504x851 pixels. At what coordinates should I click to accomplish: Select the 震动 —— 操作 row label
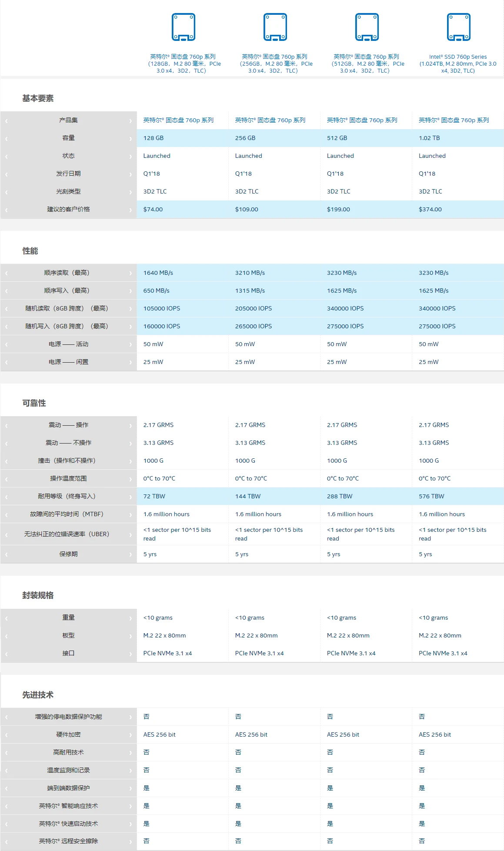[x=68, y=425]
